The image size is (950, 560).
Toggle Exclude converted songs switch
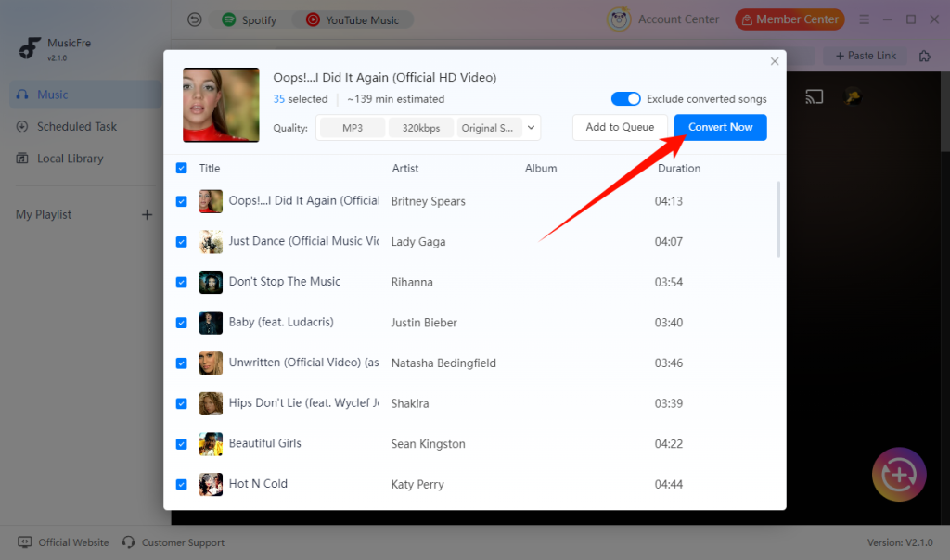[x=625, y=98]
